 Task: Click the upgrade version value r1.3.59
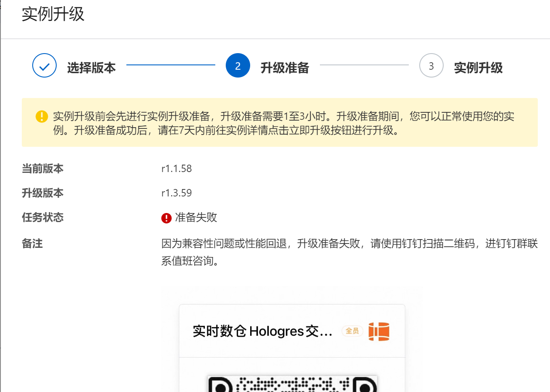click(x=177, y=193)
